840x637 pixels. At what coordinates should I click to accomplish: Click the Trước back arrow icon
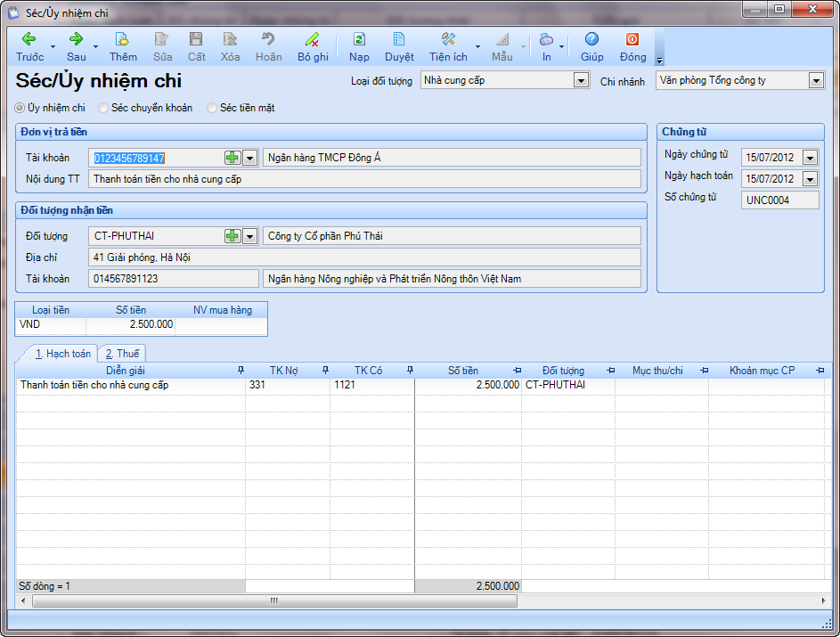(x=29, y=39)
